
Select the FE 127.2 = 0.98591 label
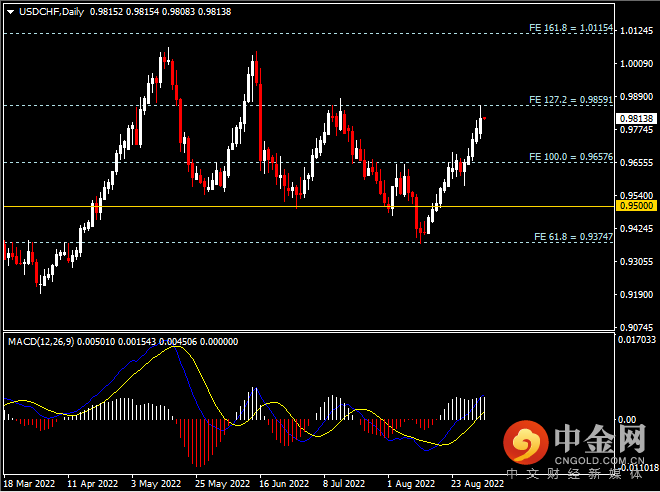571,100
